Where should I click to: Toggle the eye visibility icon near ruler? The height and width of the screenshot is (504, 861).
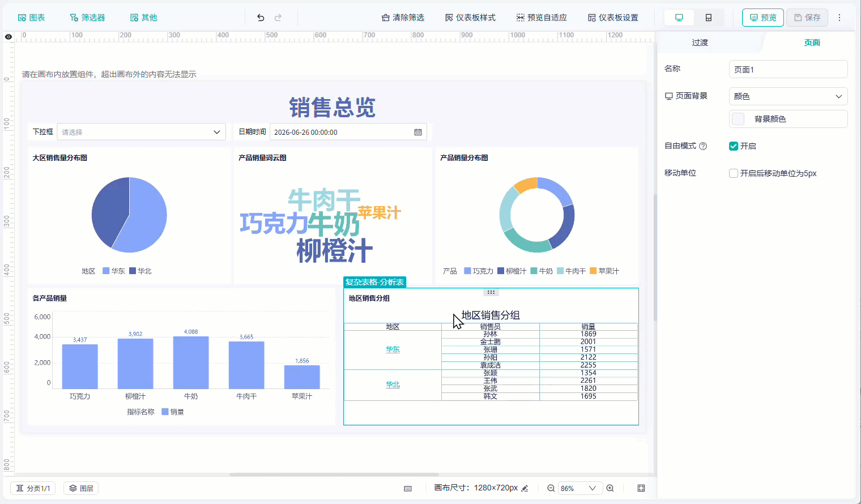pyautogui.click(x=8, y=37)
